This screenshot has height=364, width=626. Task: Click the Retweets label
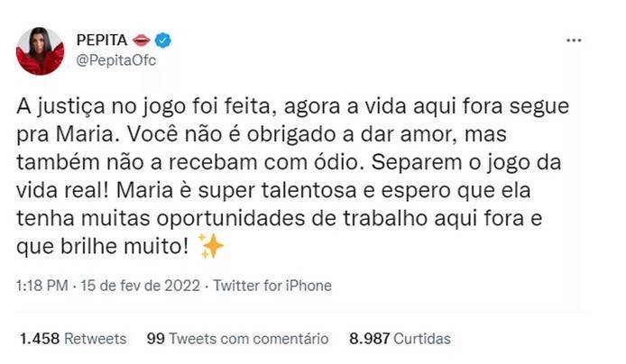96,339
